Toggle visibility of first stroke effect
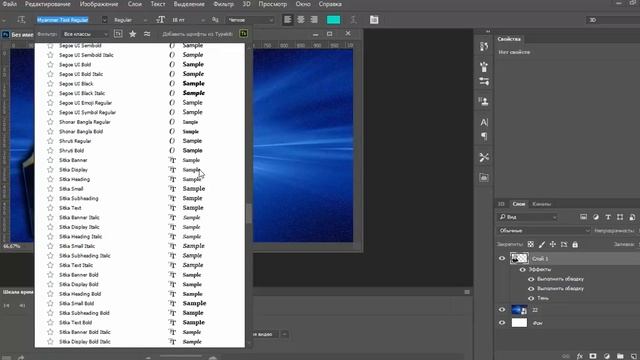 coord(531,279)
